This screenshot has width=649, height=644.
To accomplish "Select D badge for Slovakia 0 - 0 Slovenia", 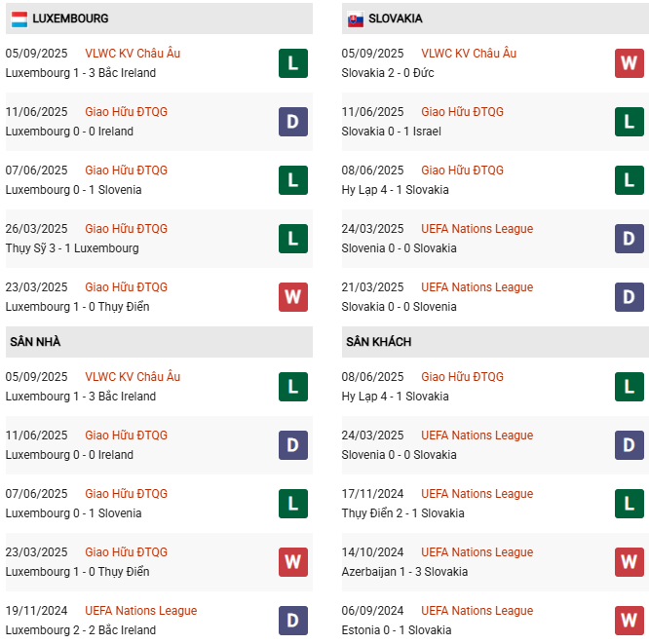I will coord(629,297).
